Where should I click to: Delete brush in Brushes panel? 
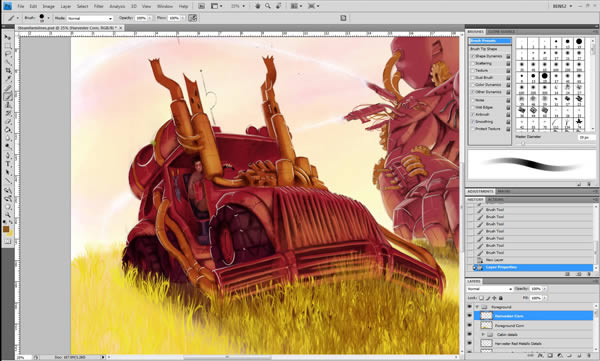(x=589, y=184)
